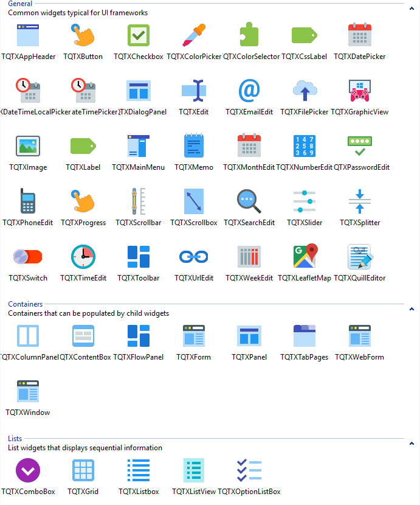Choose the TQTXSlider widget
The image size is (420, 505).
[305, 201]
